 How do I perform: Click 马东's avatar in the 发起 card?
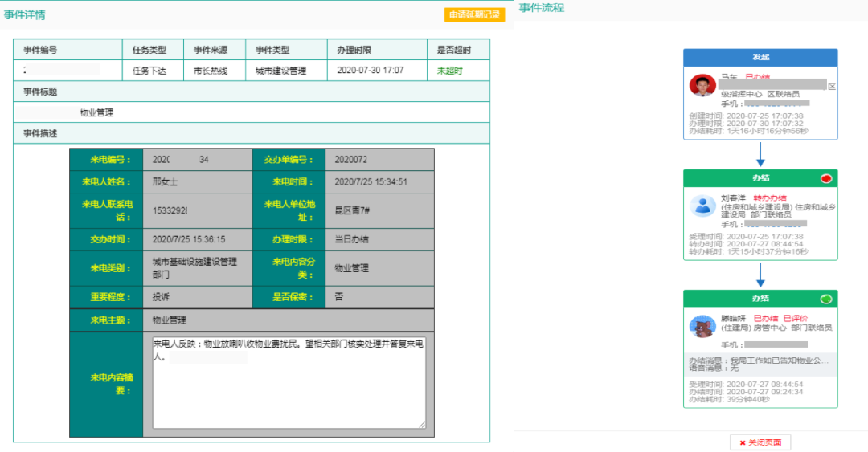(702, 86)
